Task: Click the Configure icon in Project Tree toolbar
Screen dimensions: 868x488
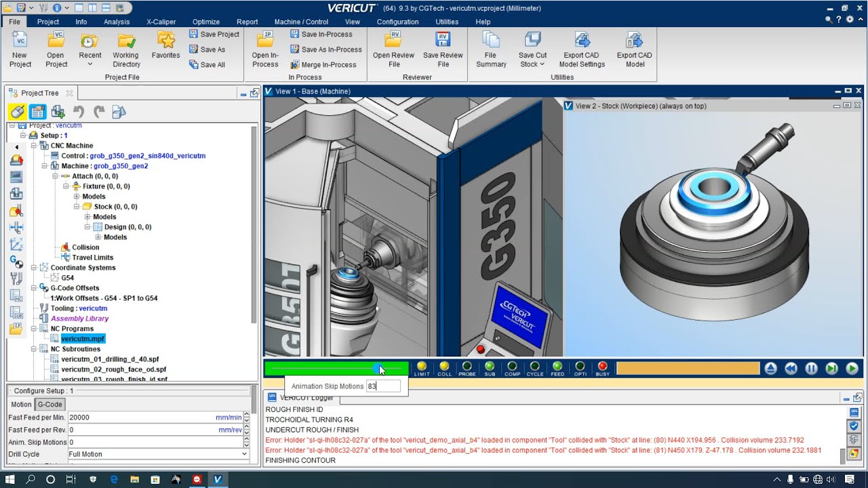Action: coord(37,112)
